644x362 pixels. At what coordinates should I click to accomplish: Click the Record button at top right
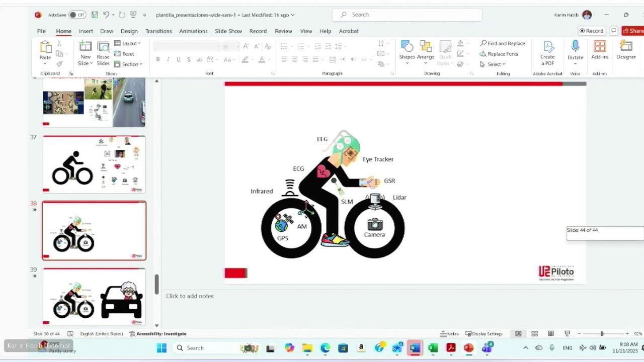coord(591,31)
